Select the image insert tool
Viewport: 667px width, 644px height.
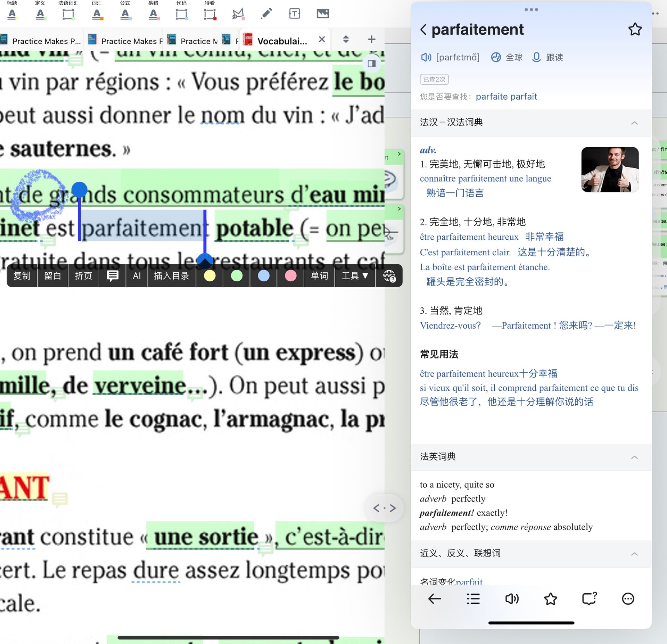coord(323,14)
